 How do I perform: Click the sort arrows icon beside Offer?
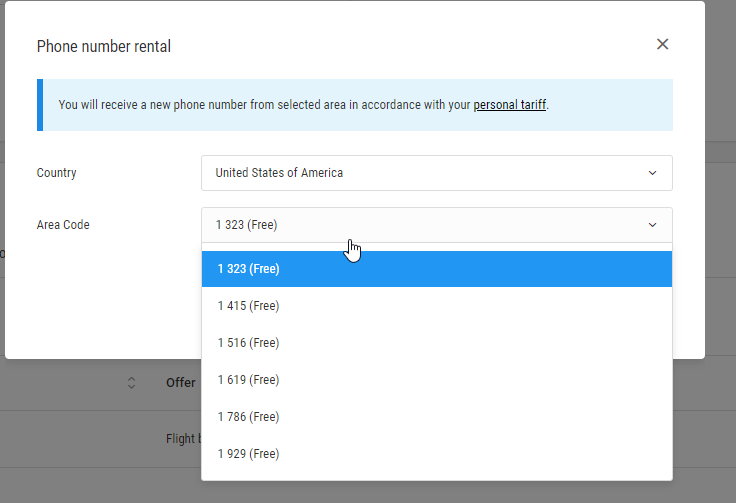click(x=131, y=383)
